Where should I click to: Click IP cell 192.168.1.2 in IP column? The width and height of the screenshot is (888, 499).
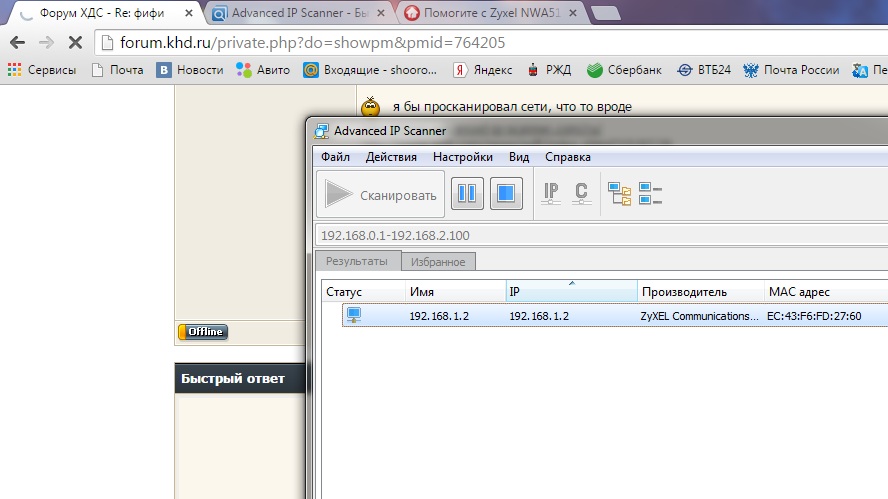(539, 316)
